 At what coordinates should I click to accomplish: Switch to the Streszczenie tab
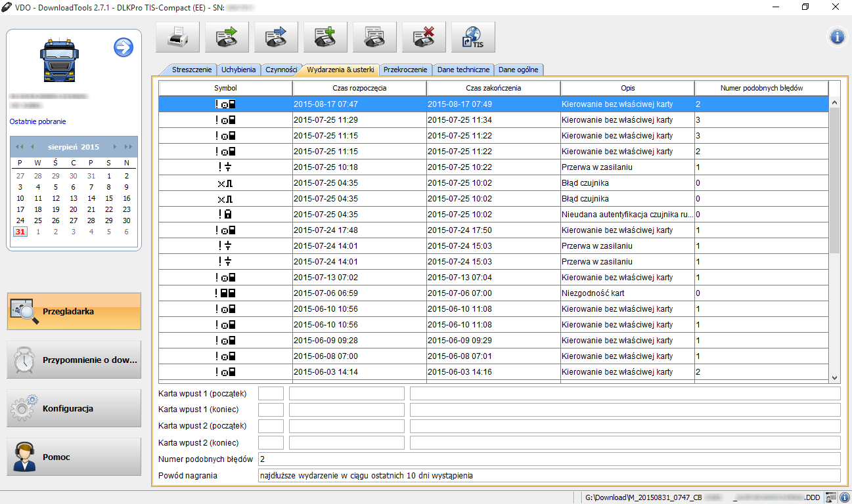192,70
